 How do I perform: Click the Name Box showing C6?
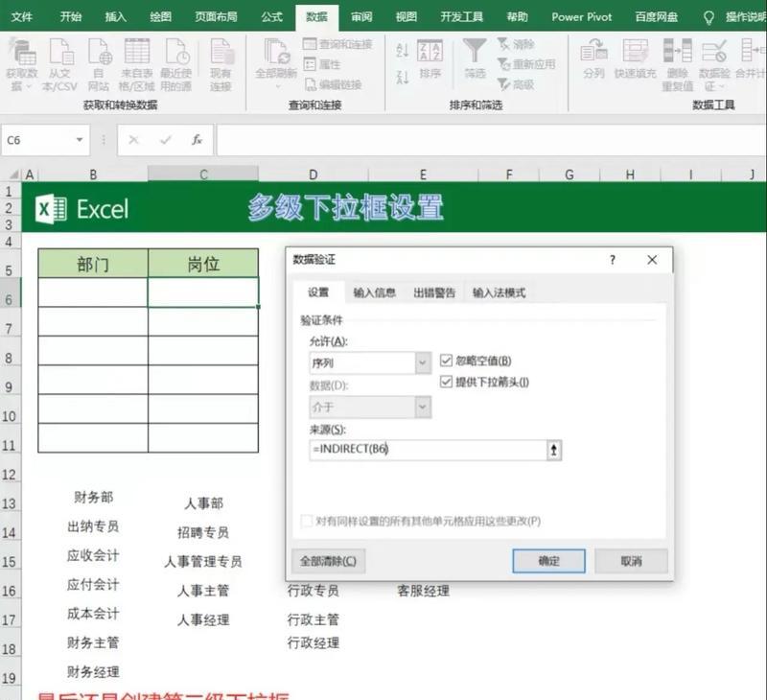coord(36,140)
